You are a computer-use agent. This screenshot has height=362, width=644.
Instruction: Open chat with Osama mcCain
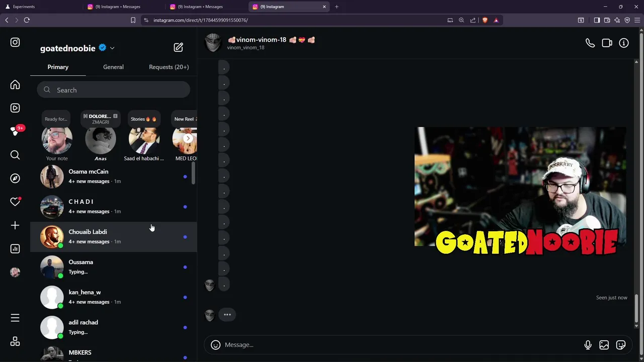coord(114,176)
